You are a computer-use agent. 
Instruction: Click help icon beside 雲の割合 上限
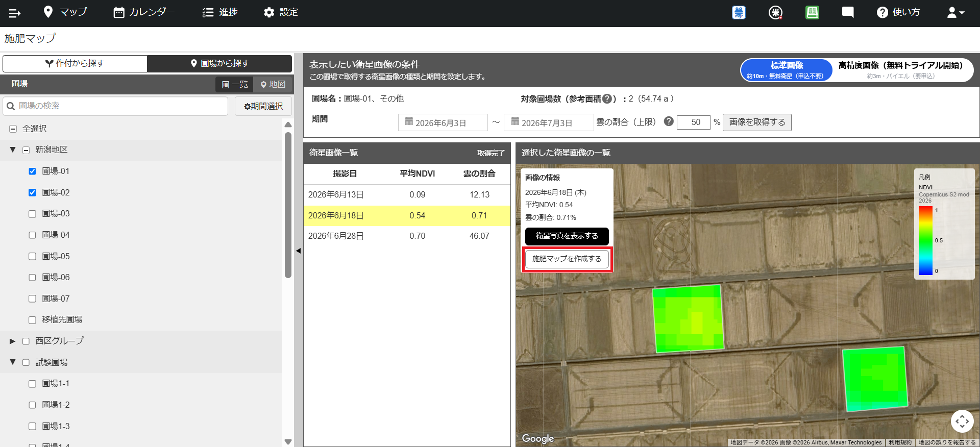669,121
